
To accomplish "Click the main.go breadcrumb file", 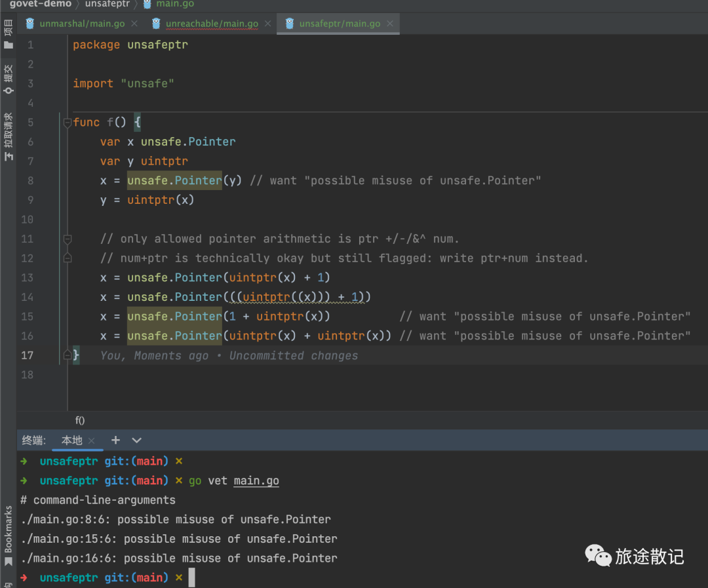I will (x=175, y=4).
